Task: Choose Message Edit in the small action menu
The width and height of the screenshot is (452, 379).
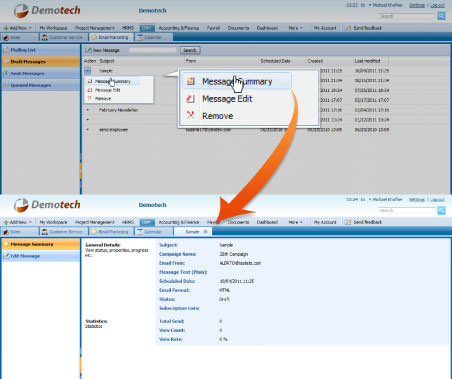Action: (x=107, y=90)
